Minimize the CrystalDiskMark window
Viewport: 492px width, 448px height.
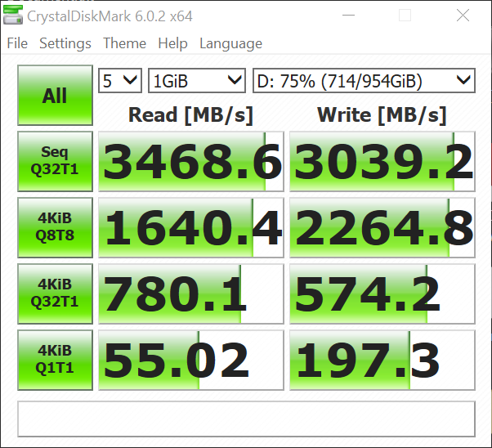(x=348, y=15)
